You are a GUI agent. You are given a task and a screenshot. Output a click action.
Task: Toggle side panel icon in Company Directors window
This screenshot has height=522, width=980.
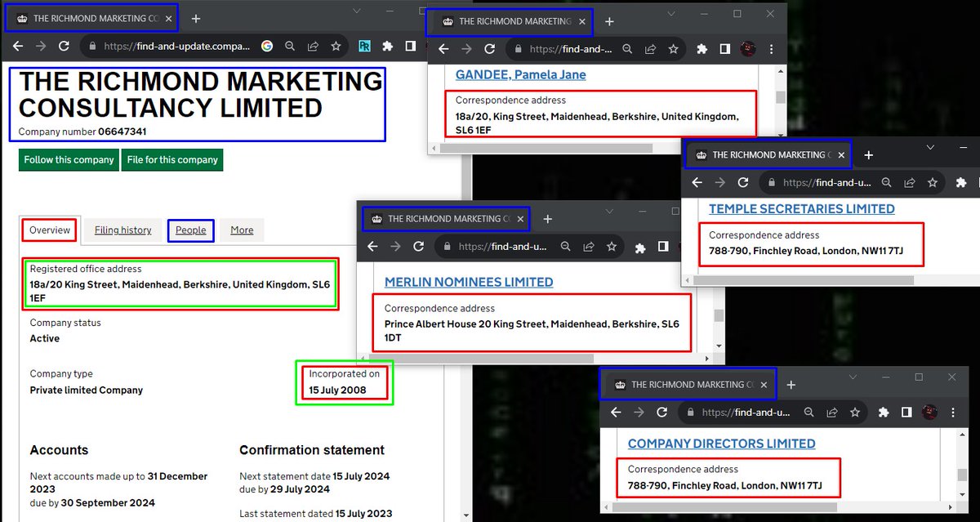[x=906, y=412]
